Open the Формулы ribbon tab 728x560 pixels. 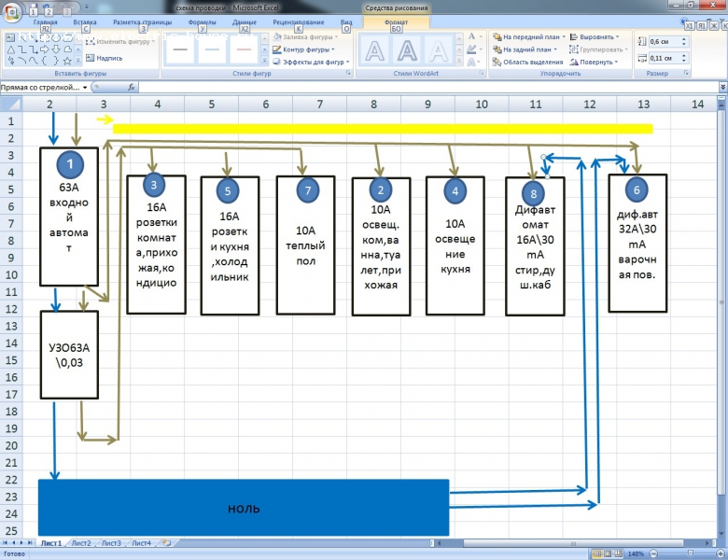click(202, 21)
